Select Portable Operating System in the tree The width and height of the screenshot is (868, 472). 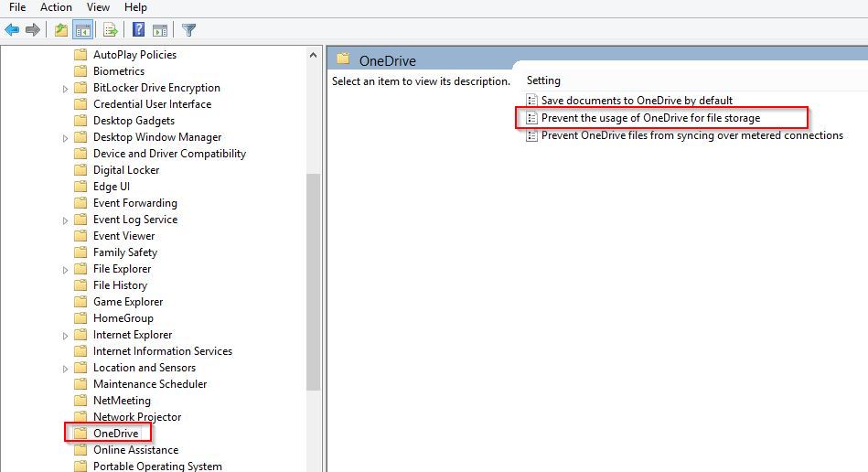tap(157, 466)
